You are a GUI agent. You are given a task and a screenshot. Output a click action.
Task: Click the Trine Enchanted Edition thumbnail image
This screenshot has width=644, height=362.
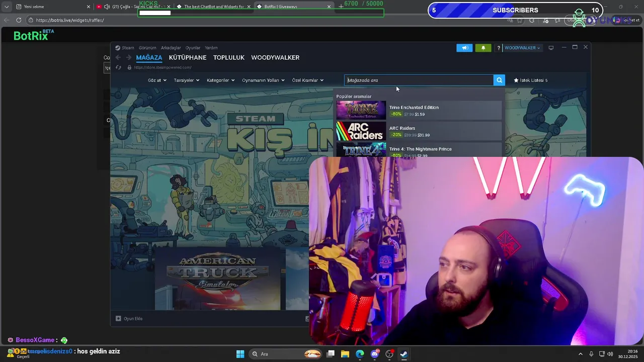[x=361, y=111]
